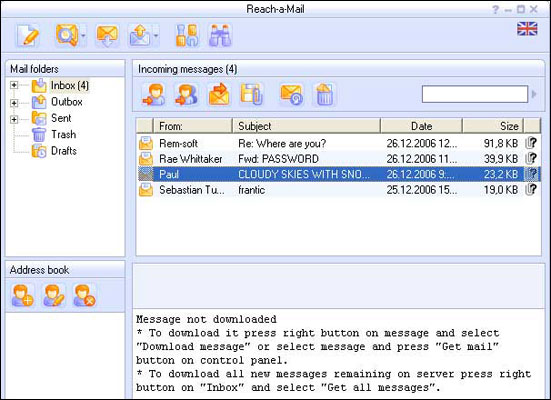
Task: Click the compose new message pencil icon
Action: [28, 35]
